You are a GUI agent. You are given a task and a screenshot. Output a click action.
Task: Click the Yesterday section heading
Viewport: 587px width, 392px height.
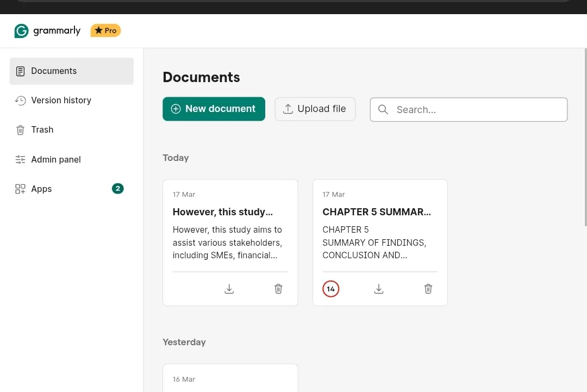tap(184, 342)
